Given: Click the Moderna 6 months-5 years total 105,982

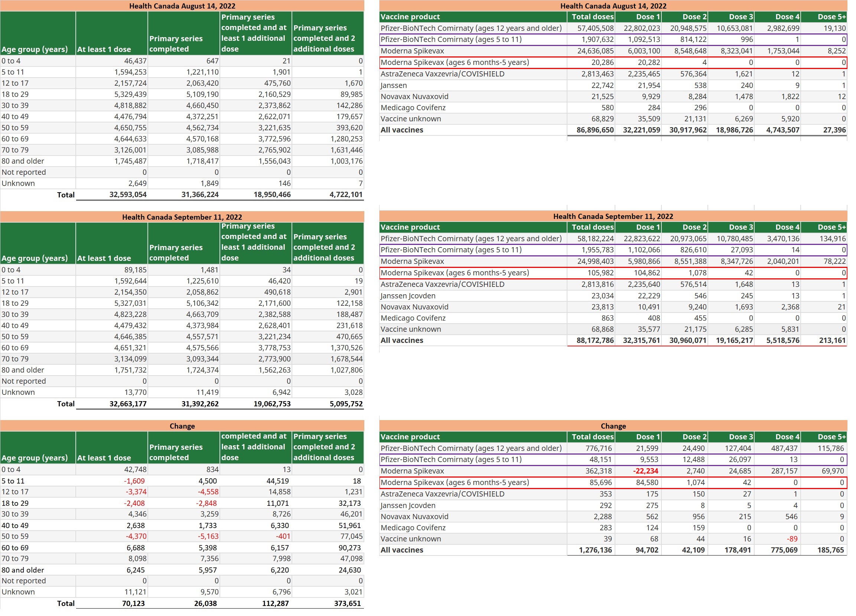Looking at the screenshot, I should tap(591, 273).
